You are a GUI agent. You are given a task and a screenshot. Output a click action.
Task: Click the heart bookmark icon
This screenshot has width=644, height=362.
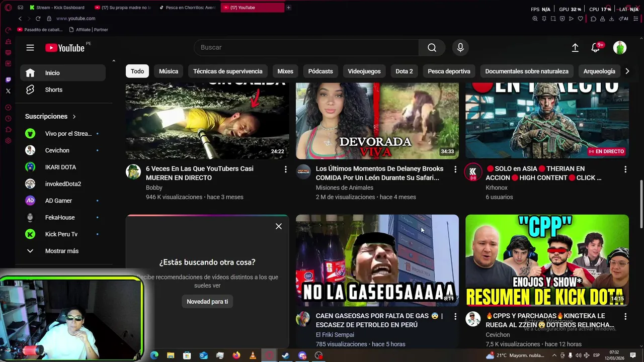[580, 19]
